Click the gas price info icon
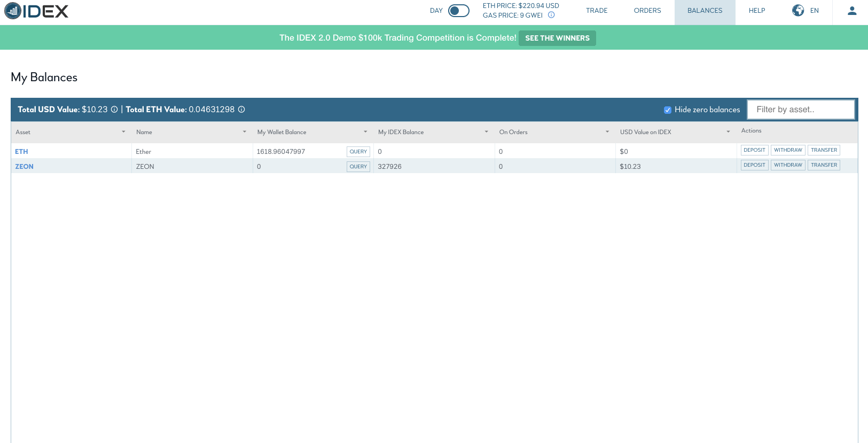Screen dimensions: 868x443 tap(551, 15)
